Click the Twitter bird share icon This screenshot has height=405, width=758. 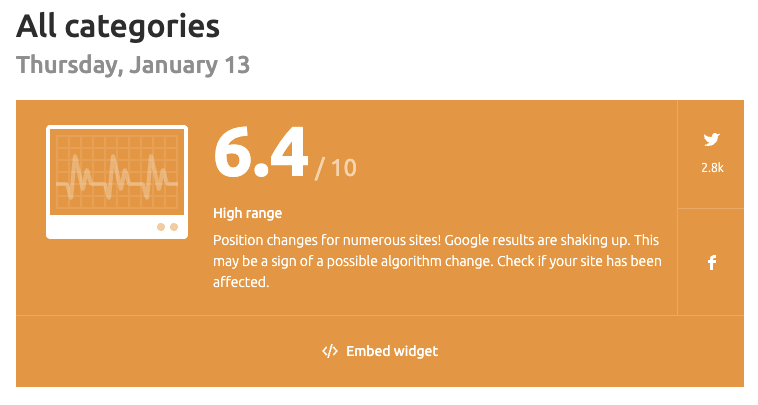coord(711,139)
